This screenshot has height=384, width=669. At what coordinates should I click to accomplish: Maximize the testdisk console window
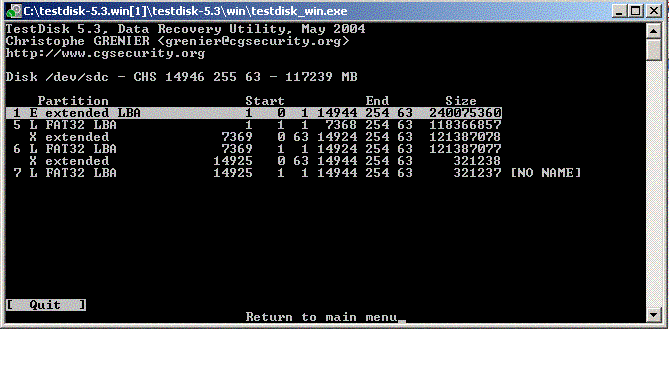[x=635, y=11]
